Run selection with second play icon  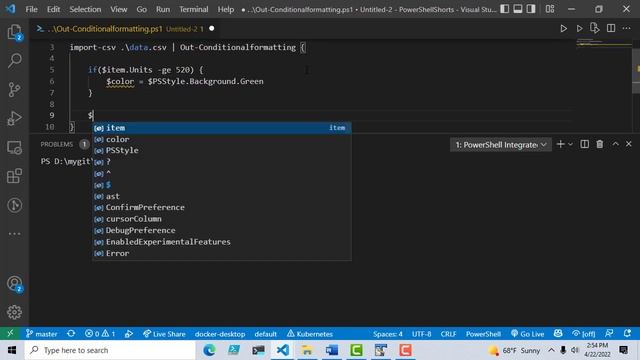point(579,29)
